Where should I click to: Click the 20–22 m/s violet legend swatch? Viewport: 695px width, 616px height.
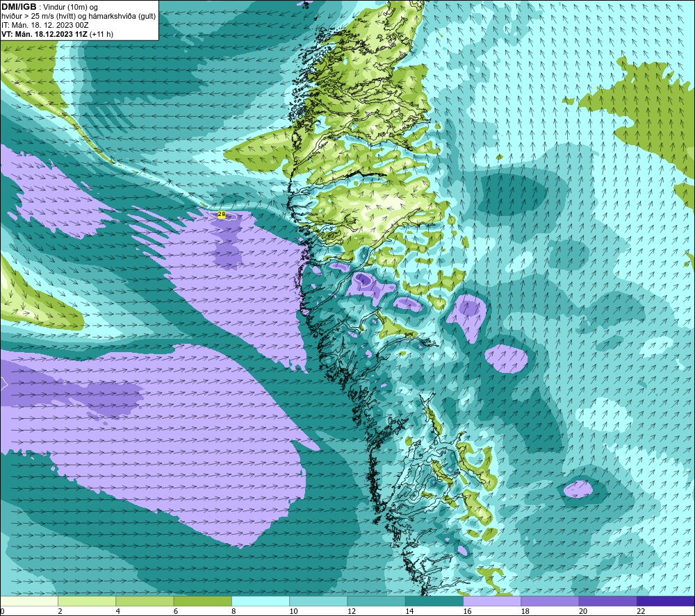608,601
